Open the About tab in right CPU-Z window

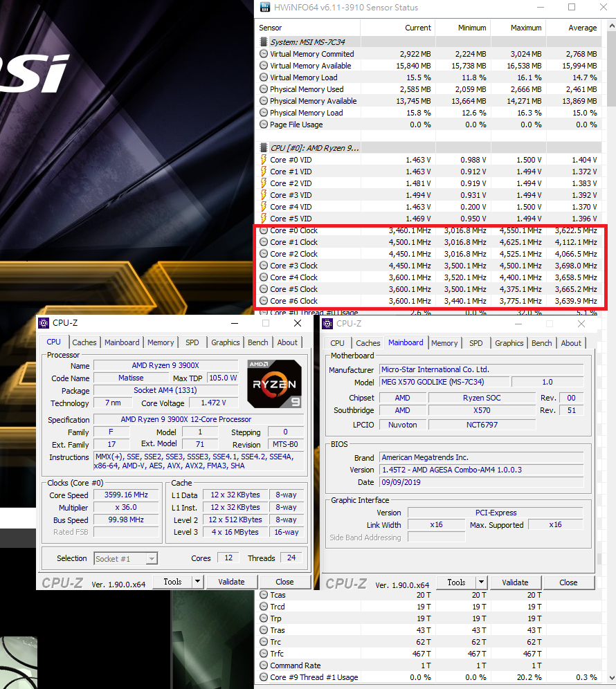[x=571, y=343]
